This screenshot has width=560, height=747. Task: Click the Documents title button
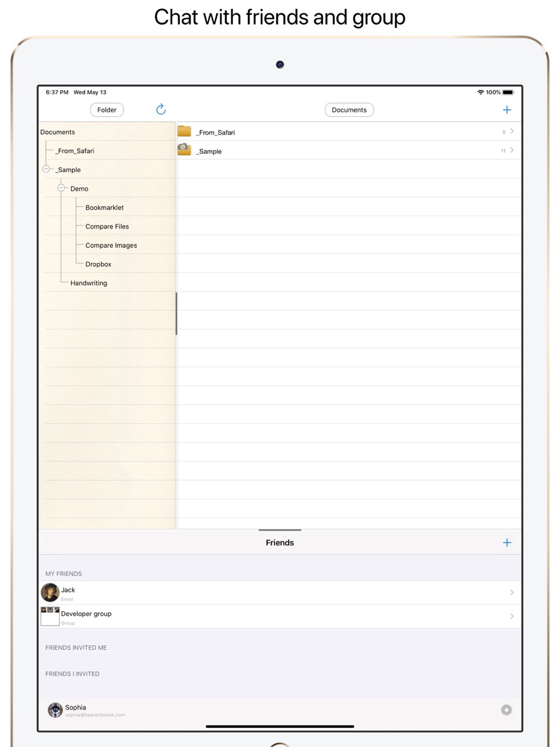[x=349, y=110]
